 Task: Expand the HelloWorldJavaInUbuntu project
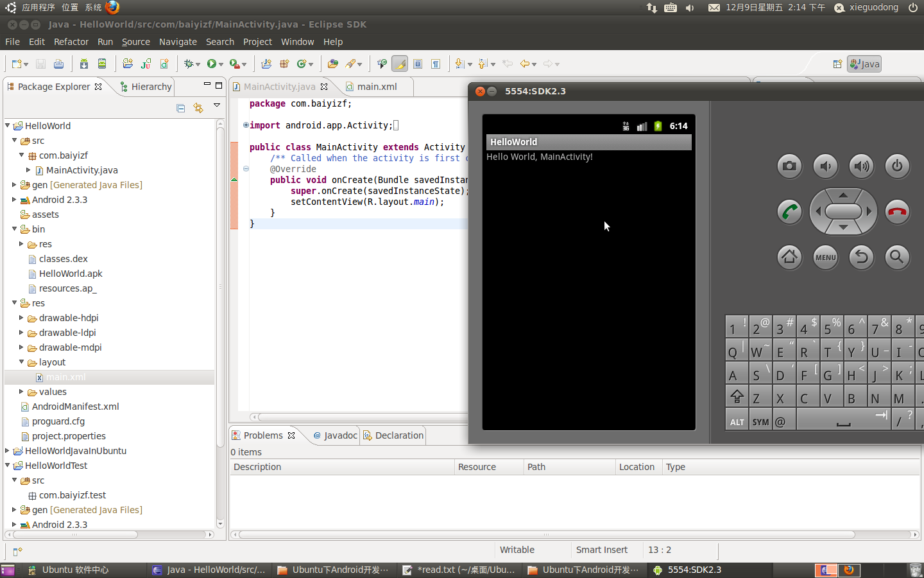pyautogui.click(x=8, y=451)
